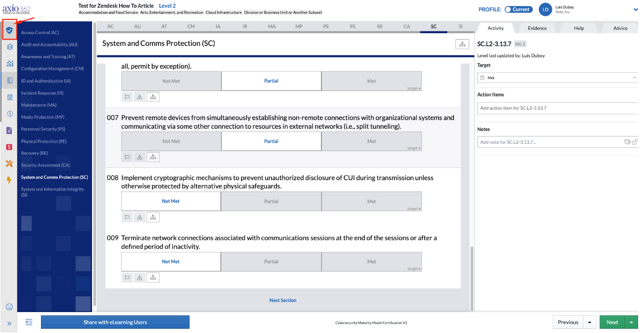644x333 pixels.
Task: Click the green Next button
Action: coord(612,322)
